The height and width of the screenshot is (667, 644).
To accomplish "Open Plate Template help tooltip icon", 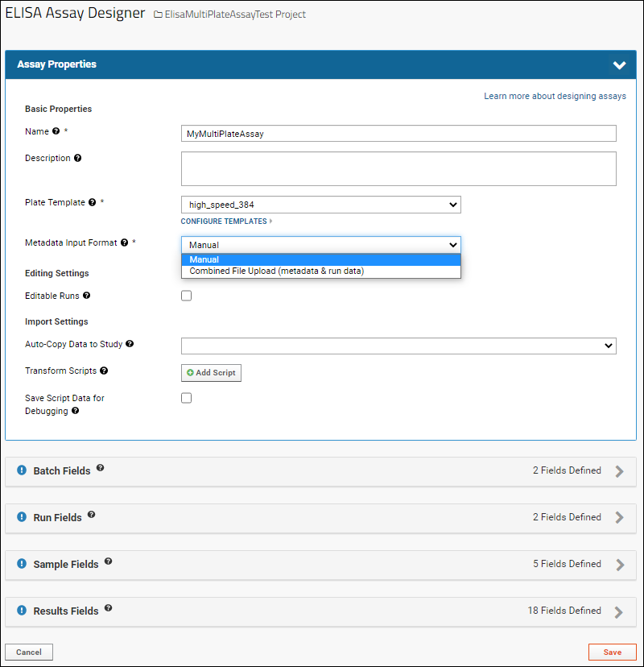I will point(93,202).
